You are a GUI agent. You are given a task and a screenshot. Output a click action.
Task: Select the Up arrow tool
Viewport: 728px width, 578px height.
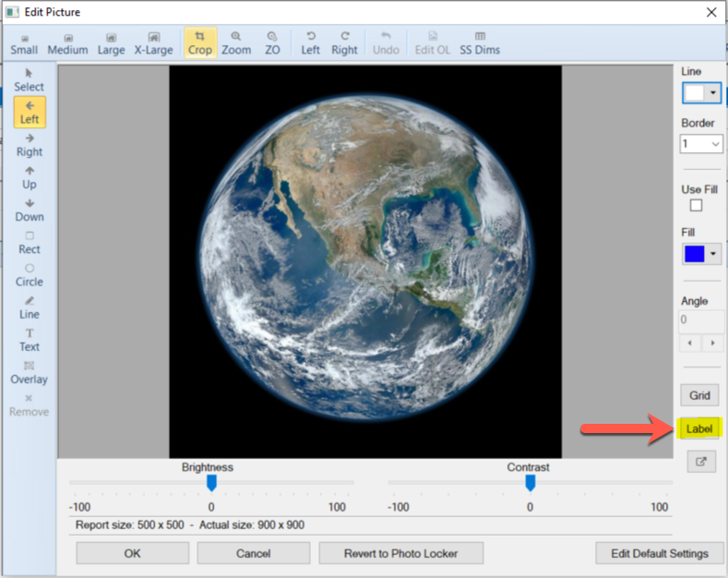[x=30, y=177]
